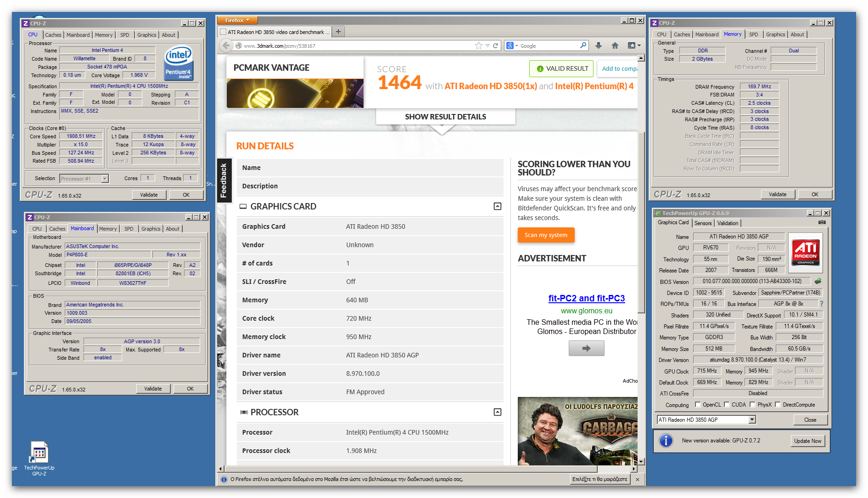Click the horizontal scrollbar thumb
This screenshot has height=498, width=868.
tap(411, 469)
